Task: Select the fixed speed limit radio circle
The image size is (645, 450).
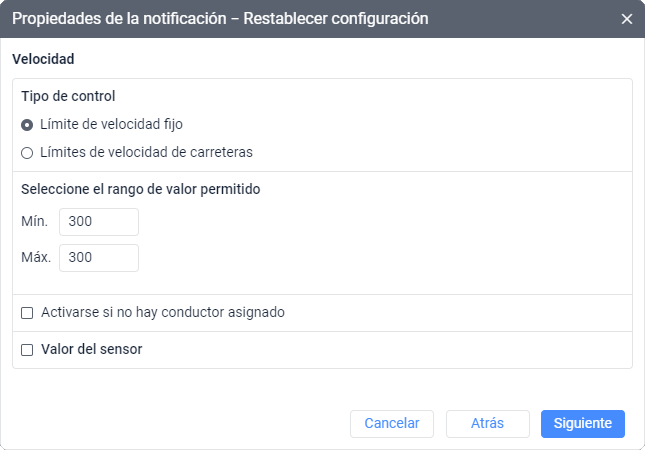Action: point(27,125)
